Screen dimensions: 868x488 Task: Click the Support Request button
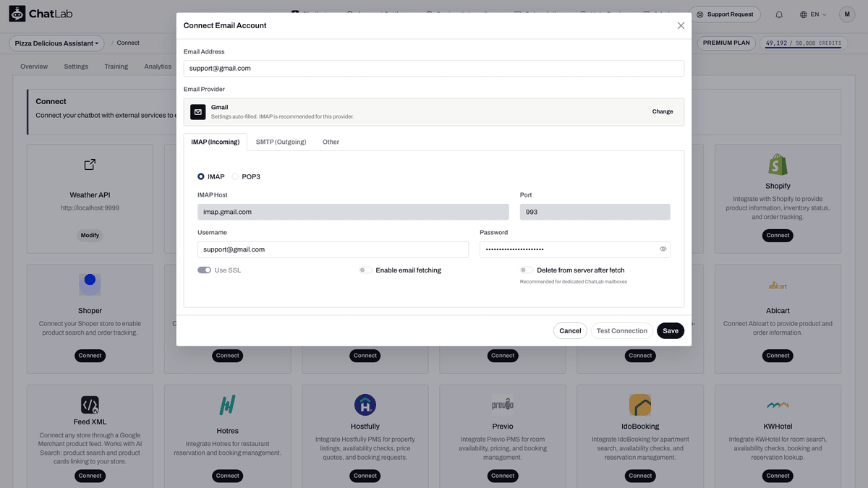pos(724,14)
